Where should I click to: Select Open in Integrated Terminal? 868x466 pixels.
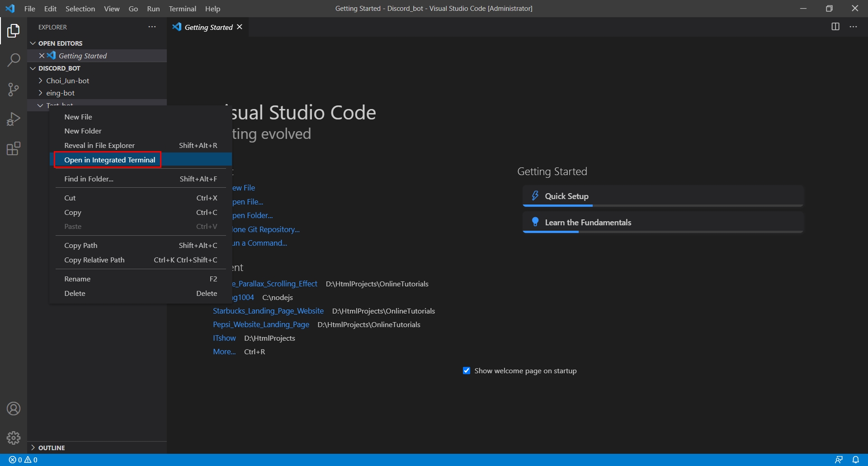coord(141,160)
